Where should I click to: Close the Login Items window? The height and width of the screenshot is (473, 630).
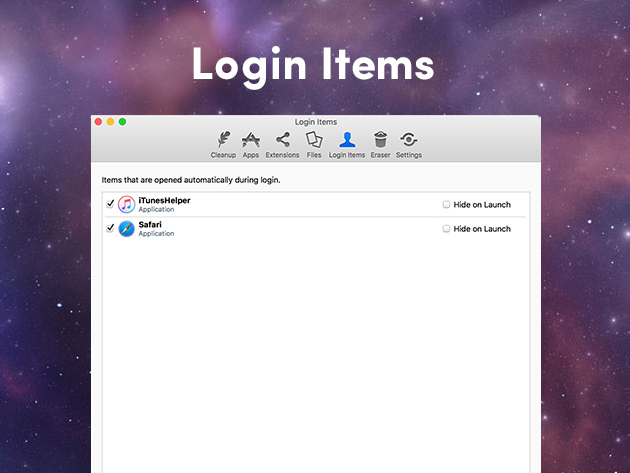tap(98, 122)
